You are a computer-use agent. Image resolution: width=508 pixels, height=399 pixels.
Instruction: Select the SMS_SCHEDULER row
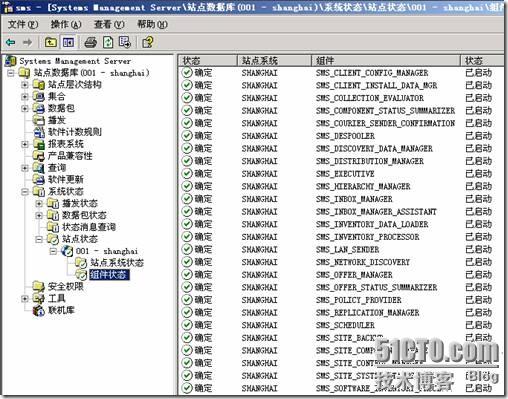point(341,325)
